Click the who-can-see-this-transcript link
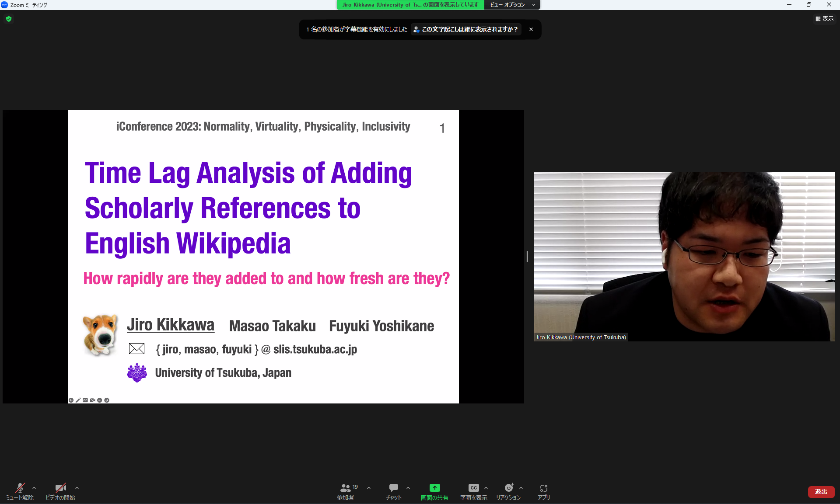Screen dimensions: 840x504 point(466,29)
